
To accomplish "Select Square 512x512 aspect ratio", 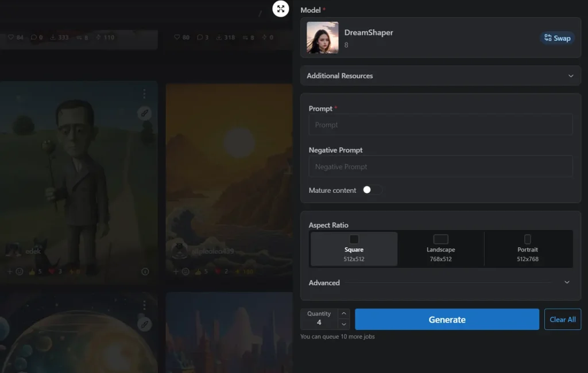I will coord(354,249).
